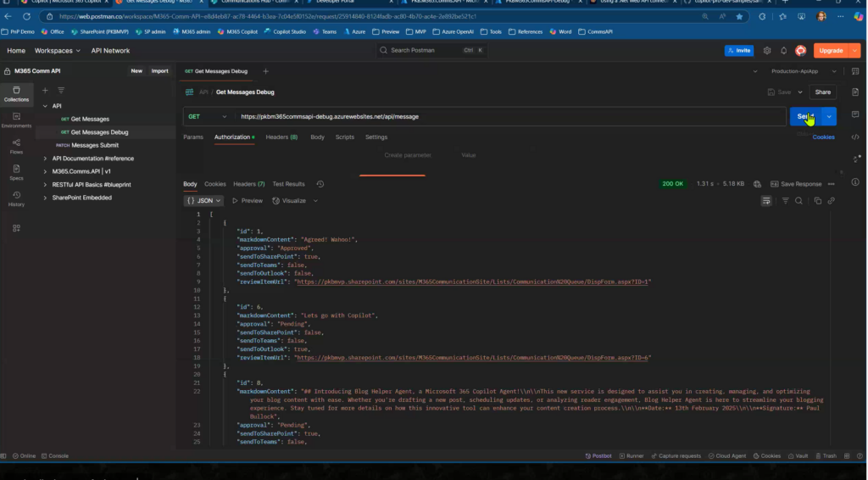Open the Specs sidebar panel
868x480 pixels.
16,172
